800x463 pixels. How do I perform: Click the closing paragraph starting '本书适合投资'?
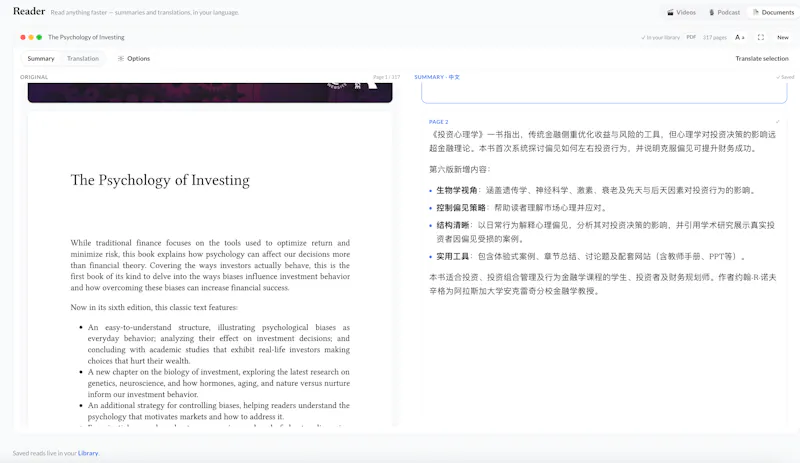point(602,284)
